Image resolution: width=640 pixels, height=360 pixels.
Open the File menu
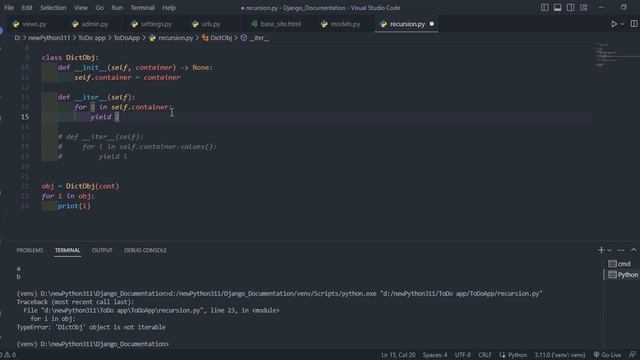[x=9, y=8]
